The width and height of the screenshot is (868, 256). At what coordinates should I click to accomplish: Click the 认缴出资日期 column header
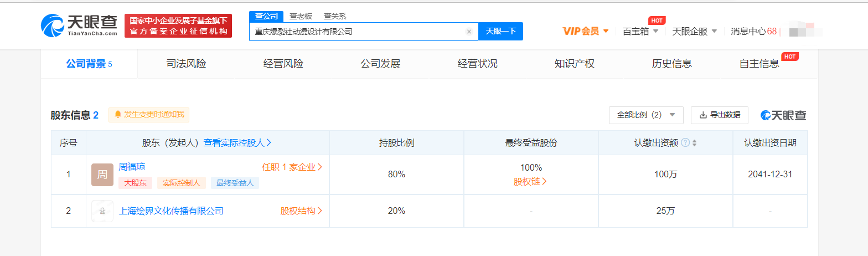(770, 143)
